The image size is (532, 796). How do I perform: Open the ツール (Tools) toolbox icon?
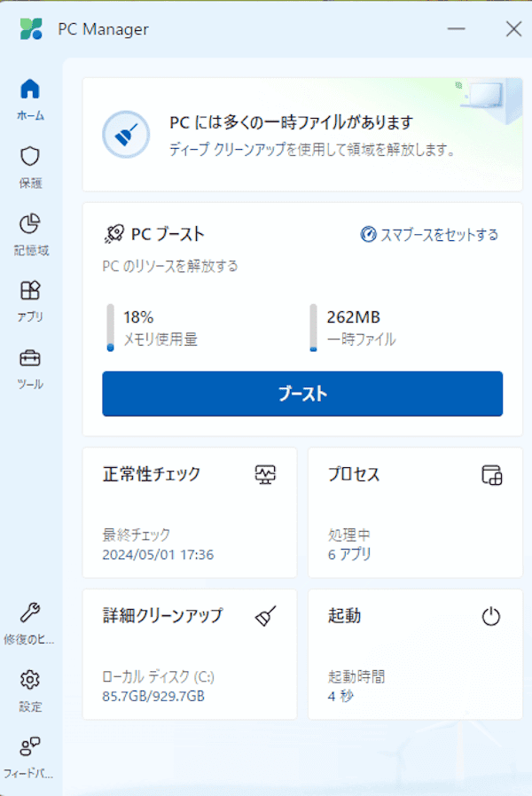click(31, 360)
